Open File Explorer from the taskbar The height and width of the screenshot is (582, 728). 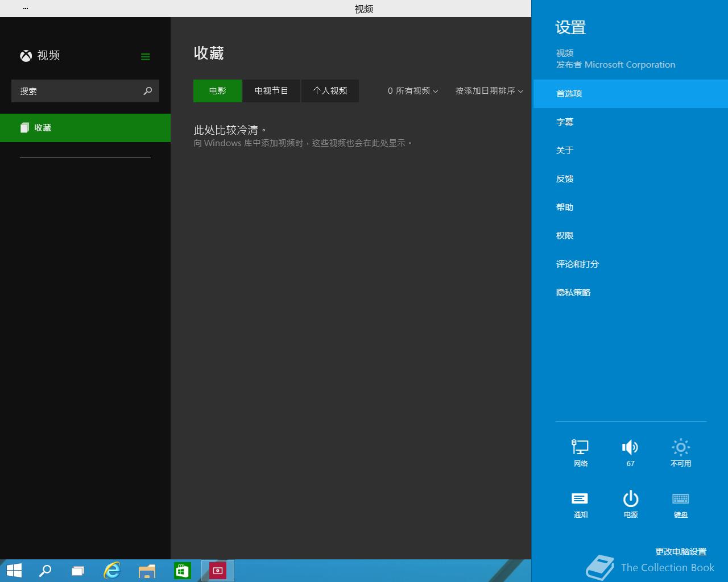(x=147, y=571)
